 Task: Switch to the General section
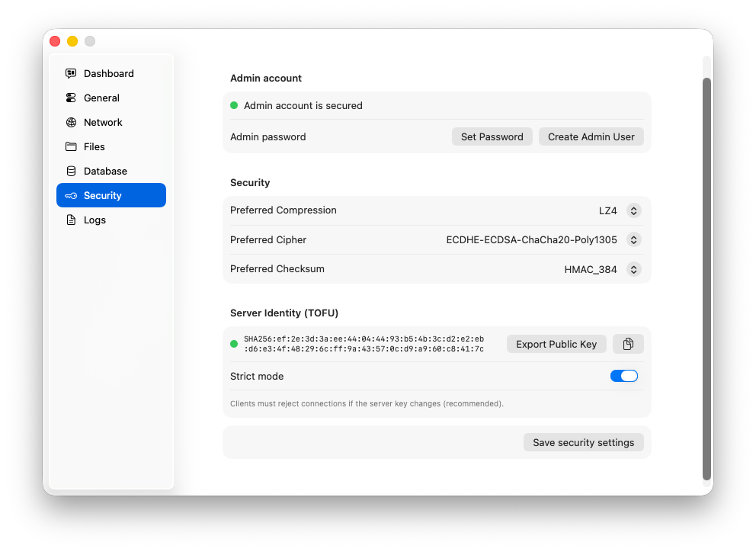pos(101,98)
